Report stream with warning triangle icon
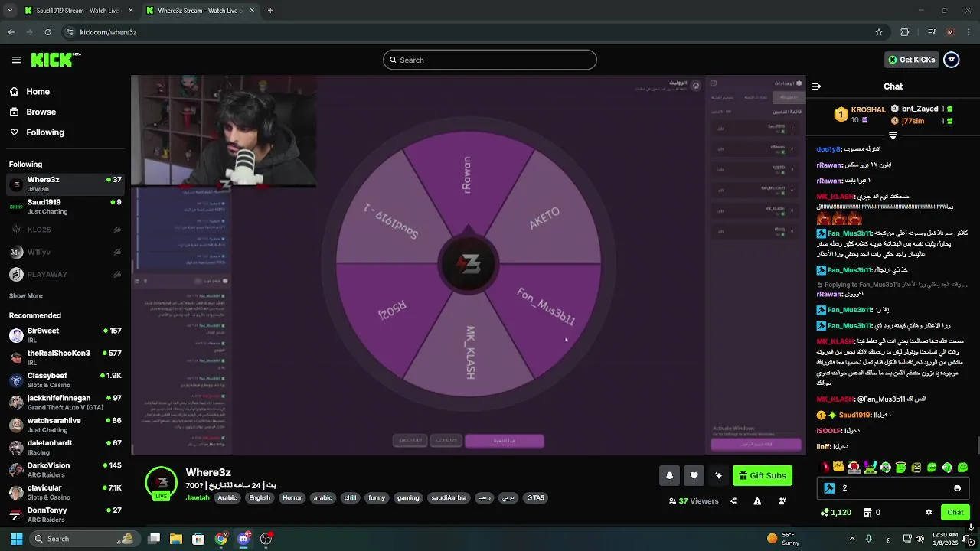 pos(757,501)
